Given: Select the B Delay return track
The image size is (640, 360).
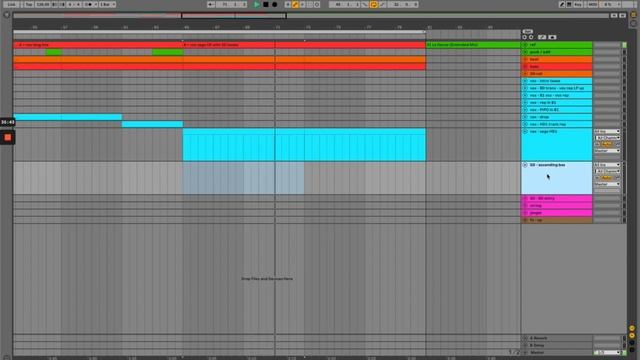Looking at the screenshot, I should [557, 345].
